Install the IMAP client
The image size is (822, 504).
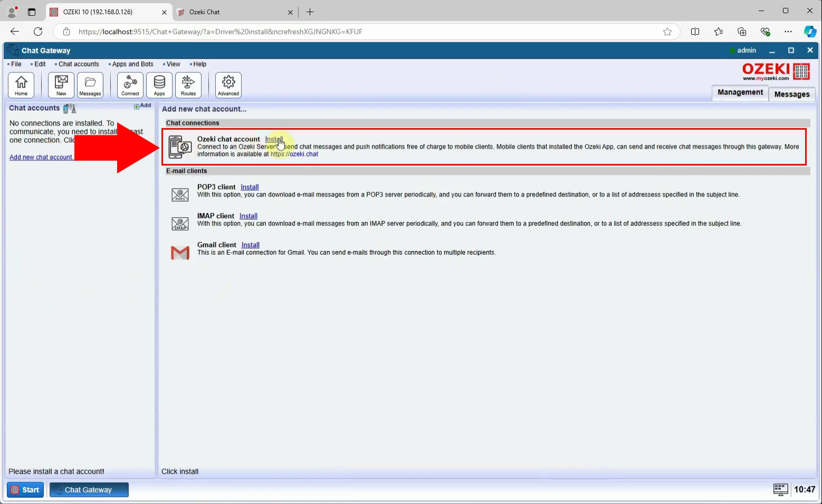(248, 216)
